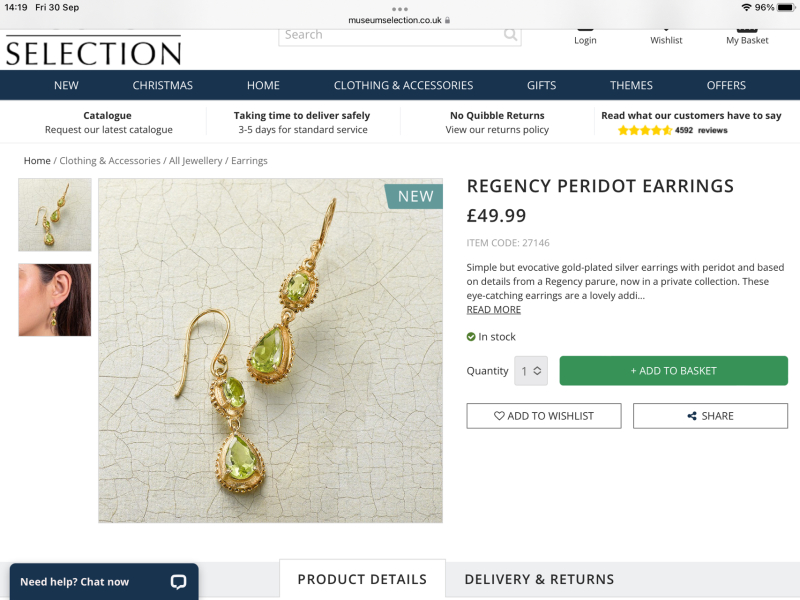Navigate to Earrings in the breadcrumb
800x600 pixels.
249,160
